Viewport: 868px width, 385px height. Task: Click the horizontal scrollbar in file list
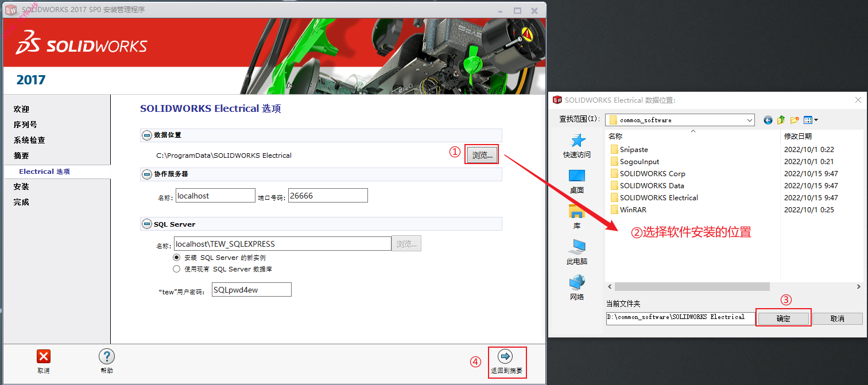pos(692,286)
